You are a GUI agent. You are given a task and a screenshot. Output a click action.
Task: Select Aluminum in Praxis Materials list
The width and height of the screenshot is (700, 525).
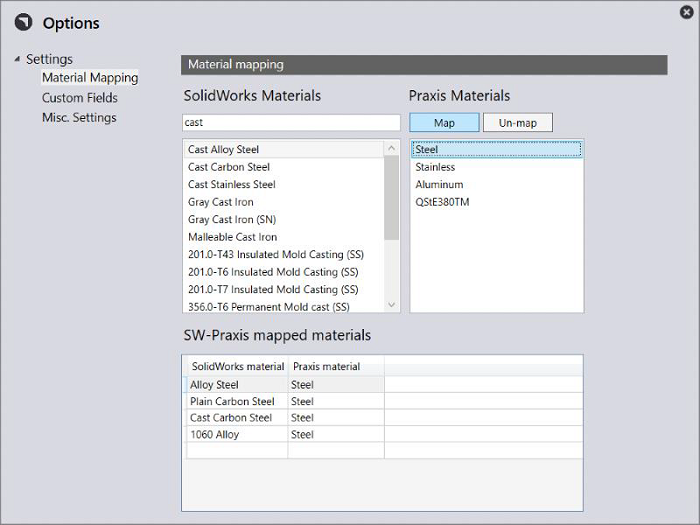point(496,184)
